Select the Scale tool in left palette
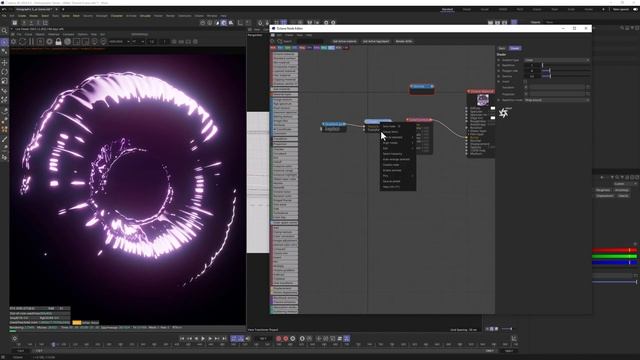Viewport: 640px width, 360px height. [x=4, y=81]
